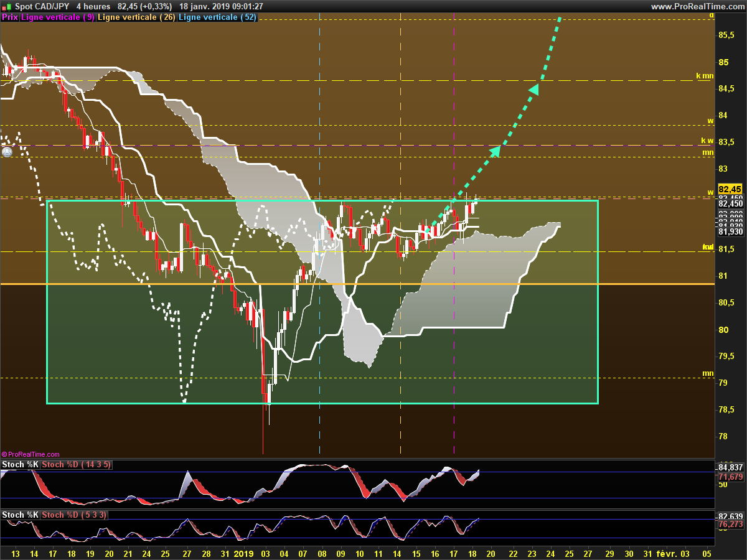Click date 05 on the time axis
Viewport: 747px width, 560px height.
[x=706, y=553]
